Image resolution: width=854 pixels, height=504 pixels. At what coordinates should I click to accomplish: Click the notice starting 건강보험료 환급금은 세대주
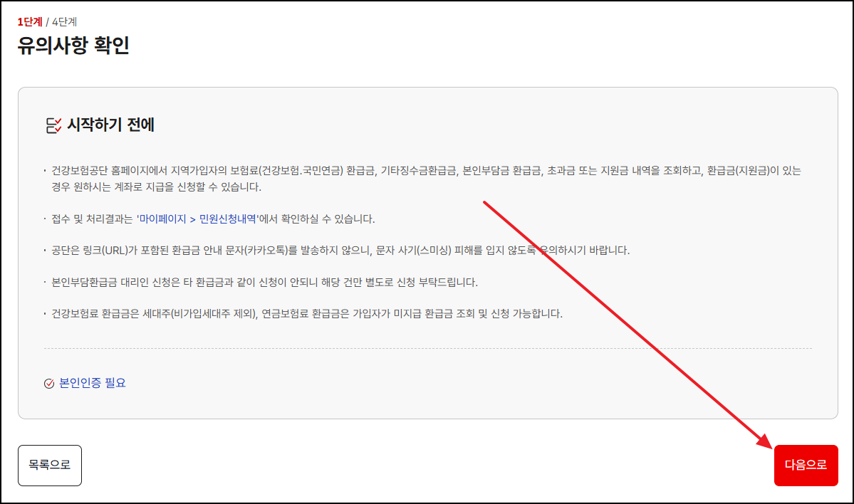(307, 313)
